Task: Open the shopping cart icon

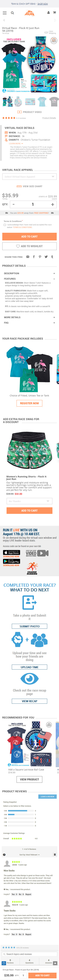Action: click(x=54, y=13)
